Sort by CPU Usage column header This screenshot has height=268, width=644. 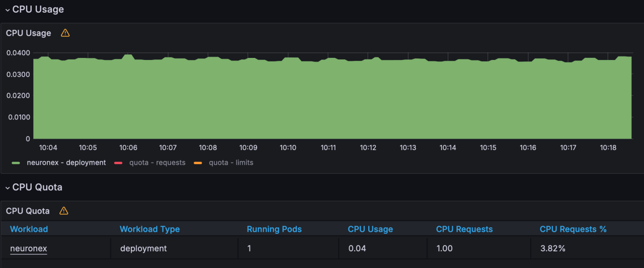click(370, 229)
